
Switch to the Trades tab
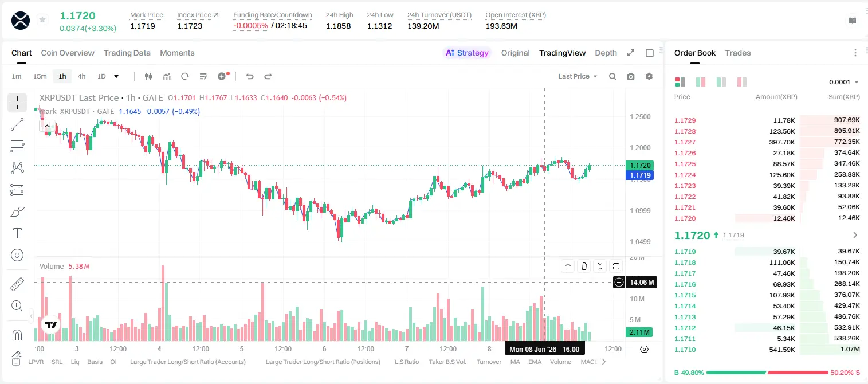[738, 53]
